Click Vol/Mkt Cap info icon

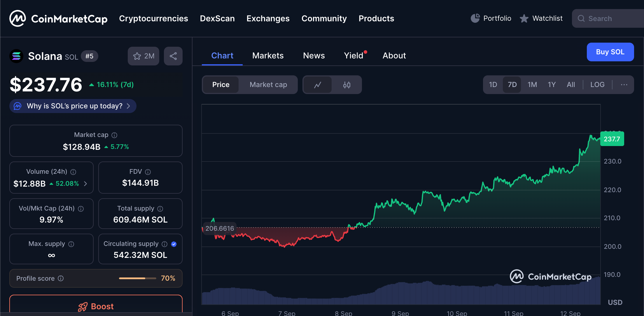click(x=81, y=209)
